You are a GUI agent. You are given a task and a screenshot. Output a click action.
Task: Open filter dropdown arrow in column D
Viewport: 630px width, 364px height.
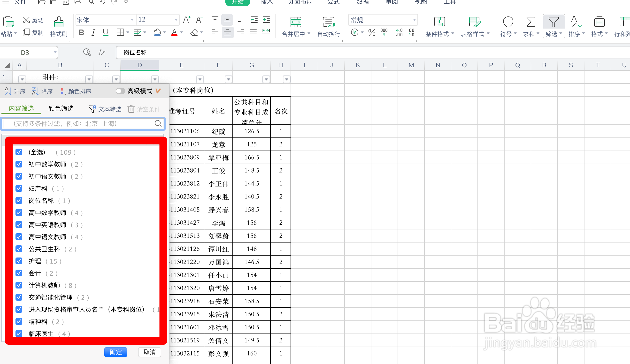click(x=155, y=79)
